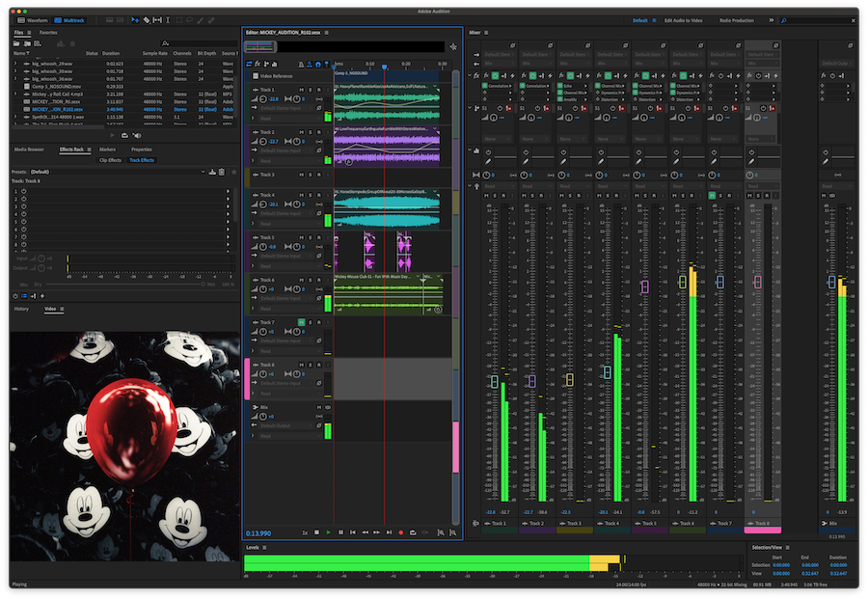The height and width of the screenshot is (599, 868).
Task: Expand Track 4 automation lanes chevron
Action: tap(253, 224)
